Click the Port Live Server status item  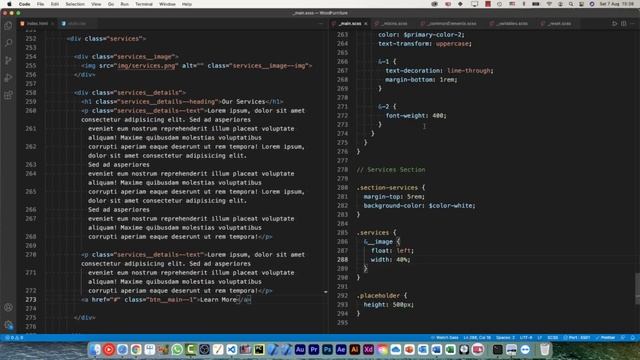click(577, 338)
